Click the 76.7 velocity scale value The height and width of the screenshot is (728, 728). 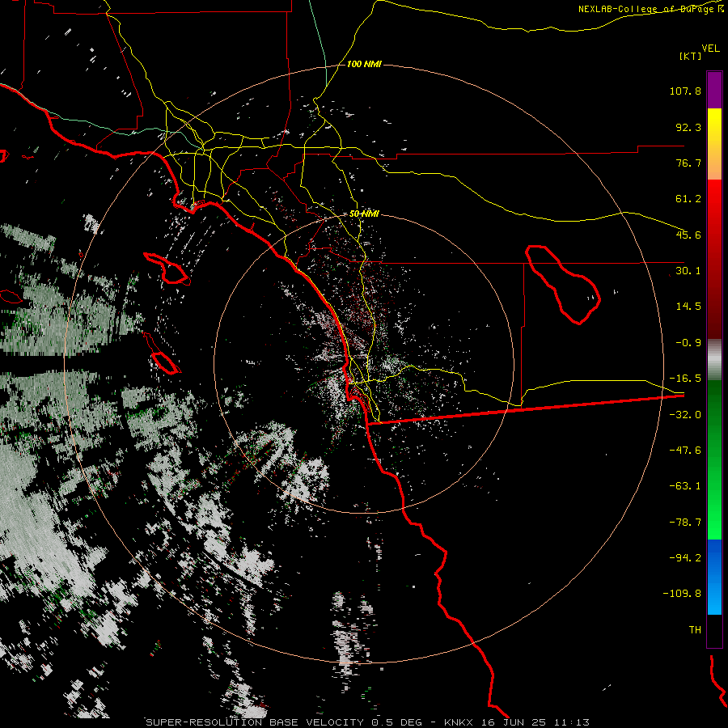click(x=688, y=163)
